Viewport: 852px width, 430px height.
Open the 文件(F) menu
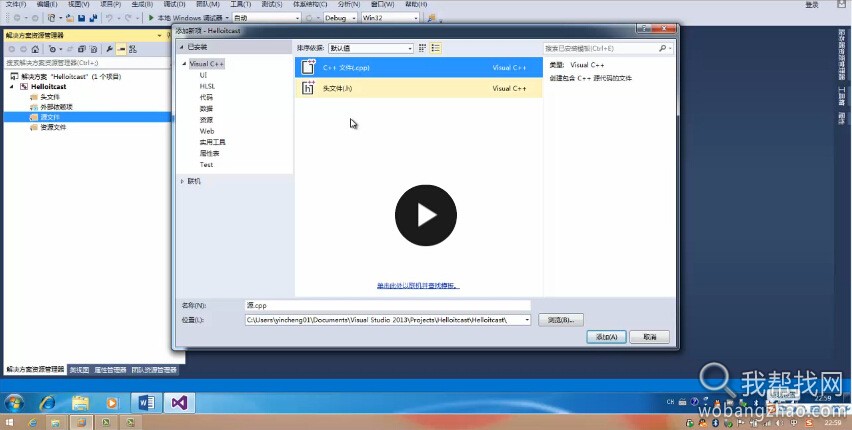coord(16,4)
